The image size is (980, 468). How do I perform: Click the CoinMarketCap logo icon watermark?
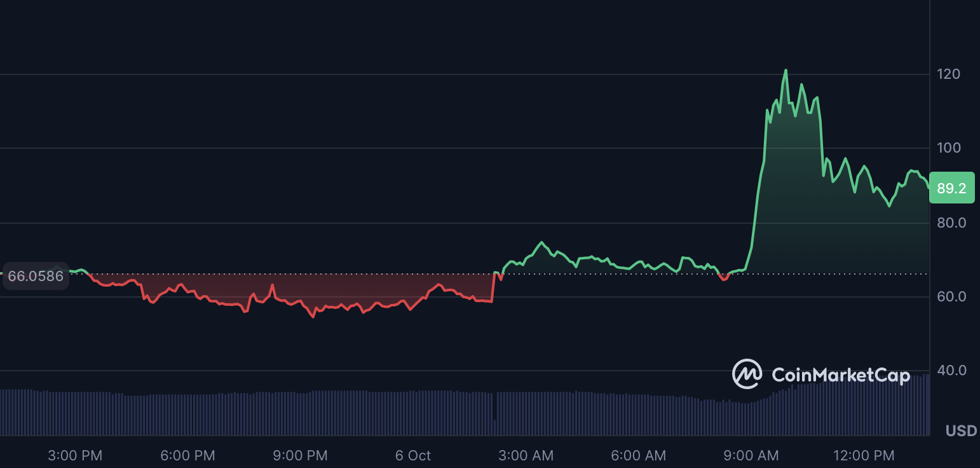pyautogui.click(x=747, y=374)
